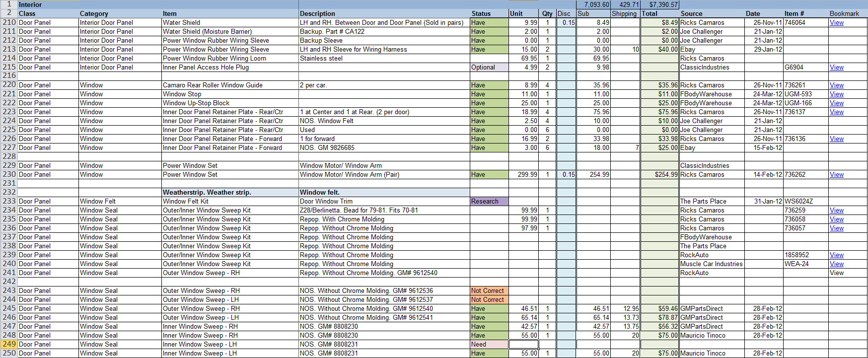Select the Backup Sleeve description cell
868x358 pixels.
tap(384, 40)
